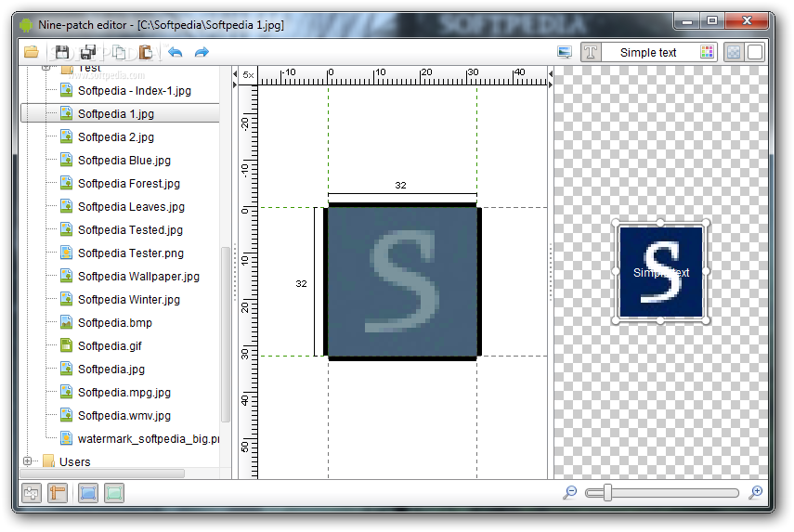Close the Nine-patch editor window
The image size is (794, 532).
[x=747, y=21]
